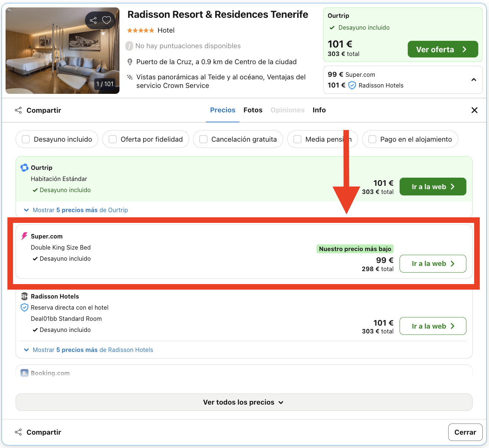Click '101 € Radisson Hotels' in the price summary
The image size is (489, 448).
[x=365, y=85]
